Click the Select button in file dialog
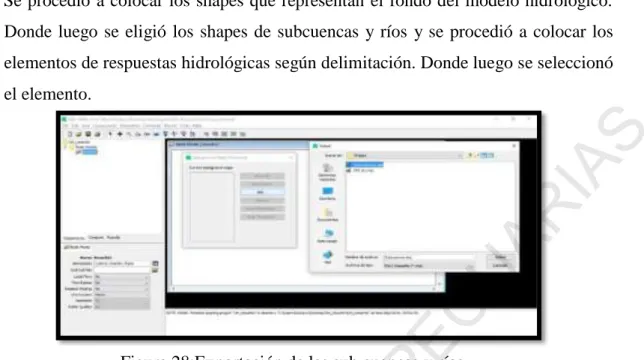Screen dimensions: 644x360 (x=500, y=257)
